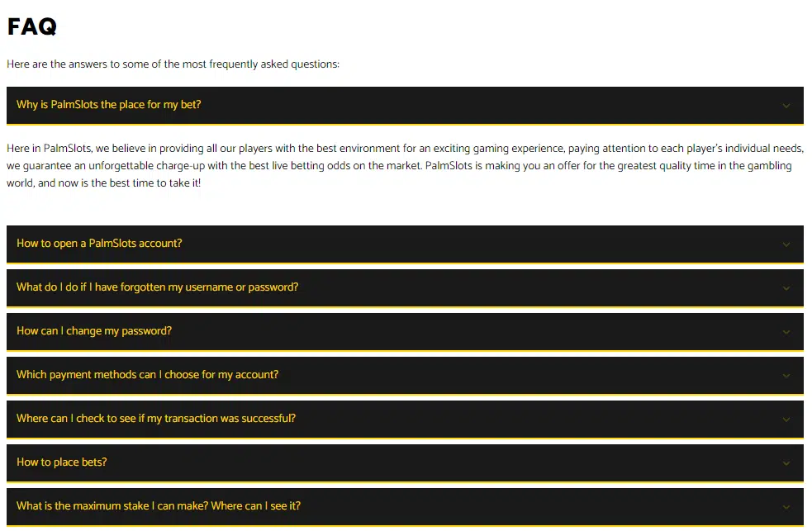Open 'What is the maximum stake' accordion item

point(405,507)
